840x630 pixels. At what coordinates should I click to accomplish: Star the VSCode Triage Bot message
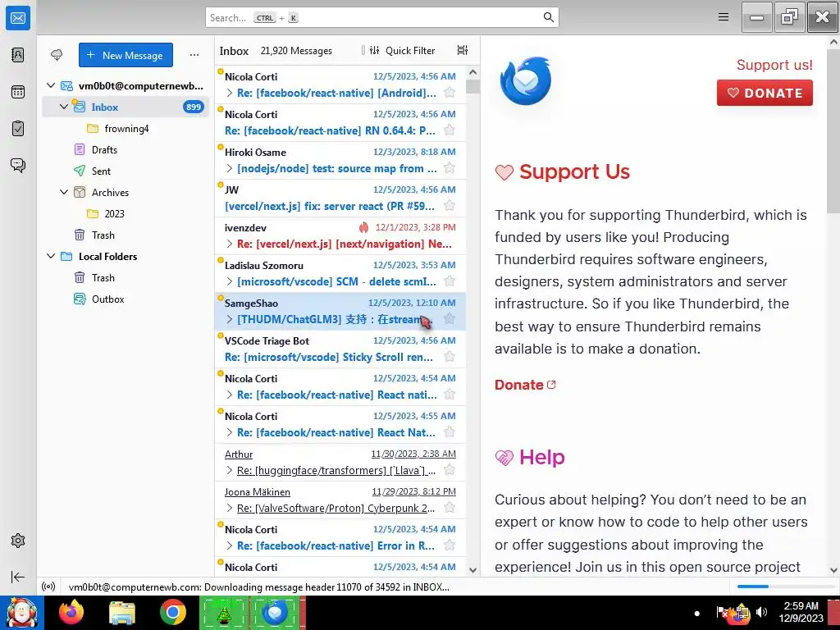[450, 357]
